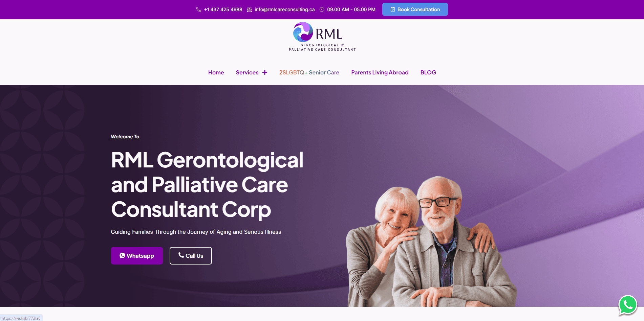Click the WhatsApp logo in hero button
The image size is (644, 321).
pos(122,256)
